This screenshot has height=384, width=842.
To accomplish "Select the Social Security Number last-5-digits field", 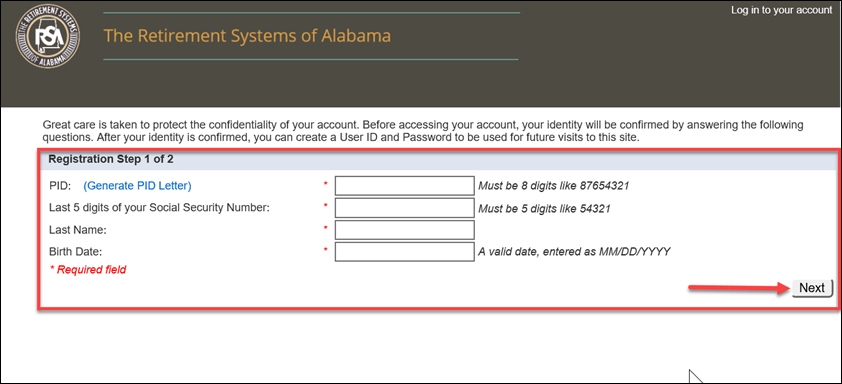I will (x=404, y=207).
